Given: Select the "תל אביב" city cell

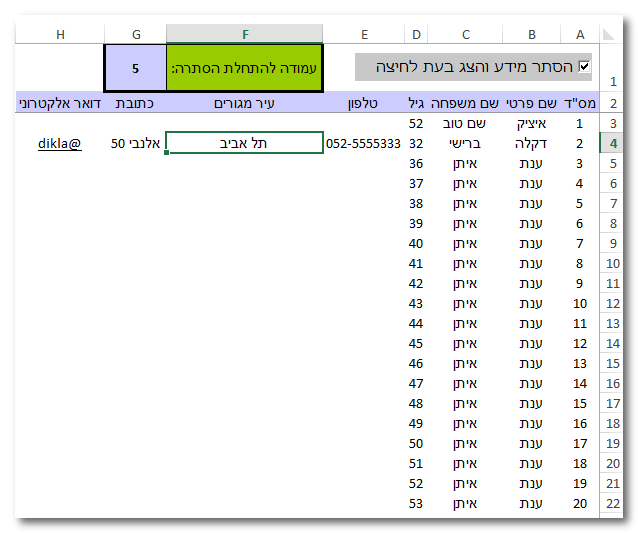Looking at the screenshot, I should [245, 143].
